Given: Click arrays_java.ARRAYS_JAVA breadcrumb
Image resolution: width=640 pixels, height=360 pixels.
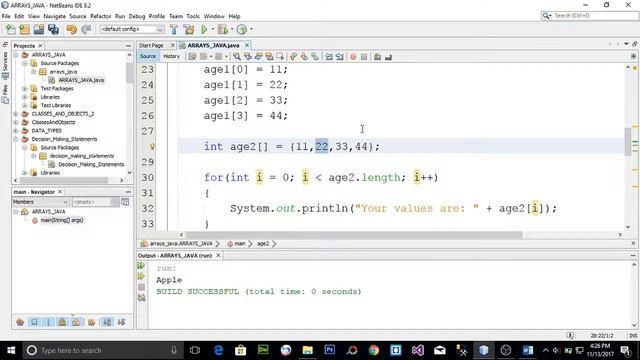Looking at the screenshot, I should [181, 244].
